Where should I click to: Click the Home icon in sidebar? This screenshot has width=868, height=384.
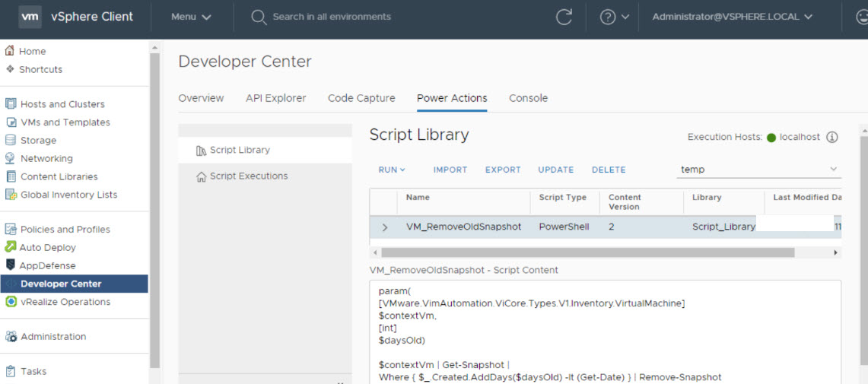(x=10, y=51)
